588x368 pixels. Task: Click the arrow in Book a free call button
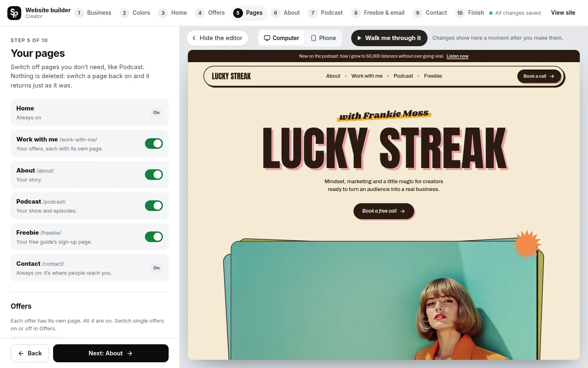pos(402,211)
